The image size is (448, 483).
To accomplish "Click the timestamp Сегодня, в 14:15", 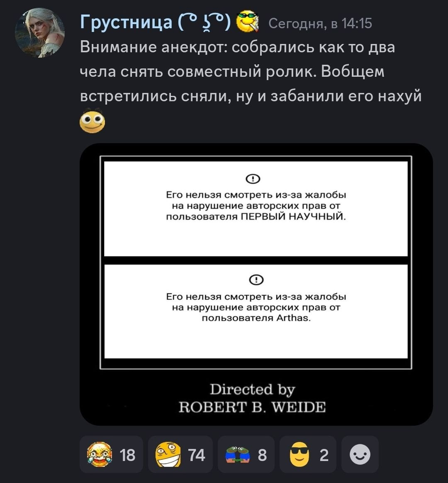I will point(320,23).
